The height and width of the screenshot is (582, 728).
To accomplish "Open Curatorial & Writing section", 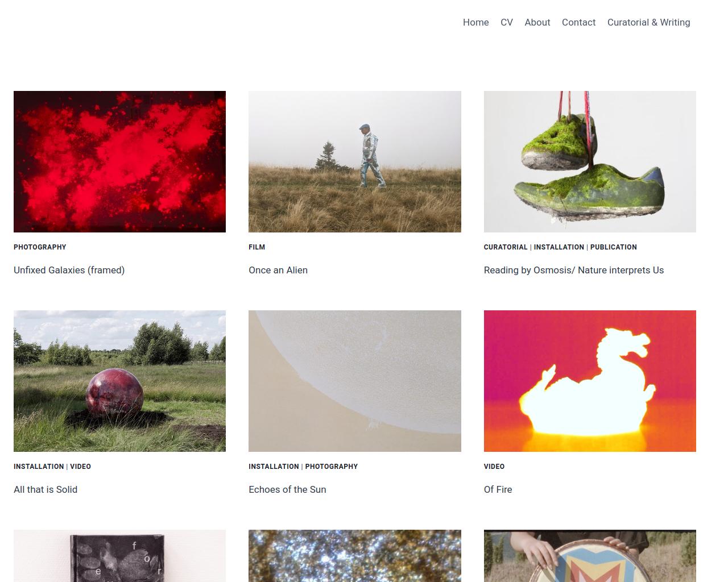I will tap(648, 22).
